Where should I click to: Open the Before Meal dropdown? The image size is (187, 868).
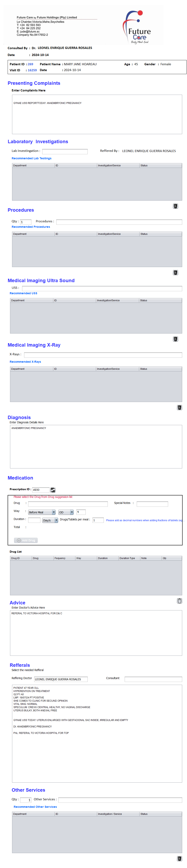point(42,512)
